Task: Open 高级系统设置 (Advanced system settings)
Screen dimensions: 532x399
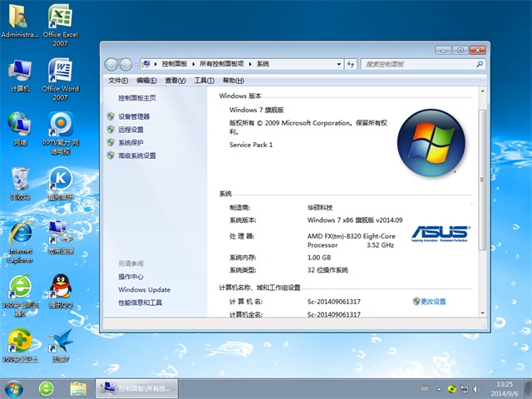Action: pos(136,155)
